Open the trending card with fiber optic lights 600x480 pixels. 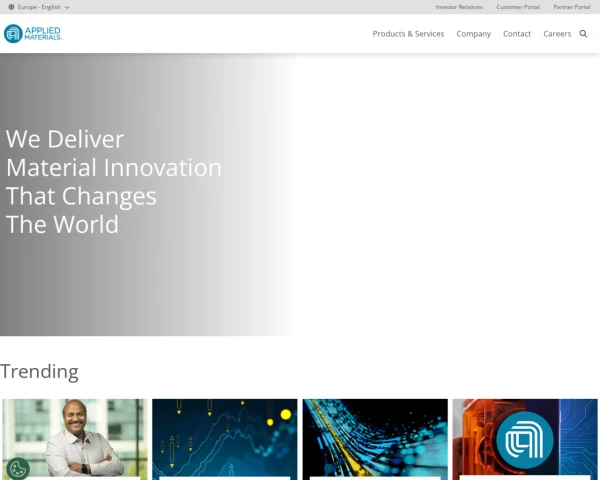click(375, 438)
